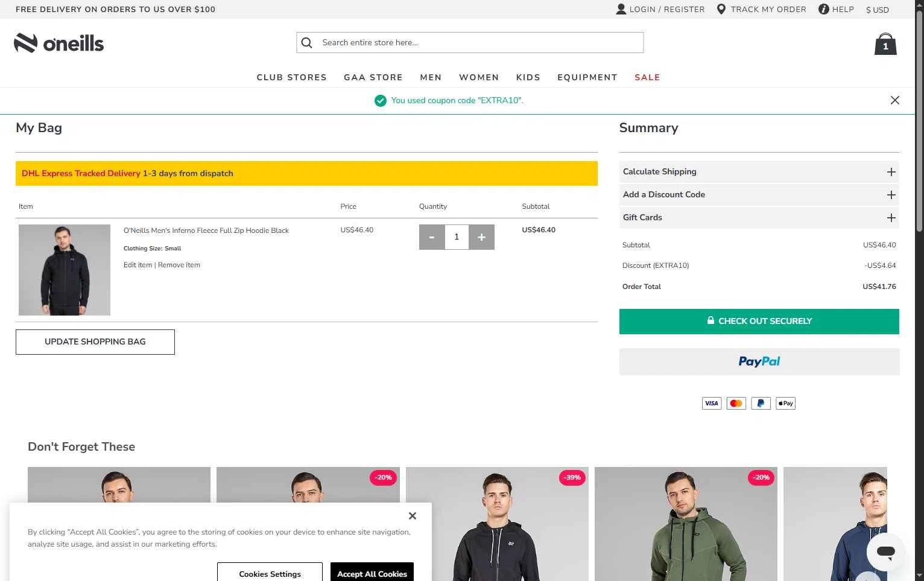Open Kids menu
Screen dimensions: 924x581
(x=528, y=77)
